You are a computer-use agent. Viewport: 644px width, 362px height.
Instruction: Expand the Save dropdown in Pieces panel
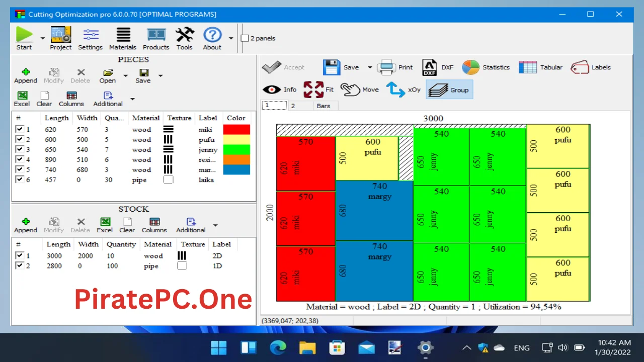click(160, 76)
